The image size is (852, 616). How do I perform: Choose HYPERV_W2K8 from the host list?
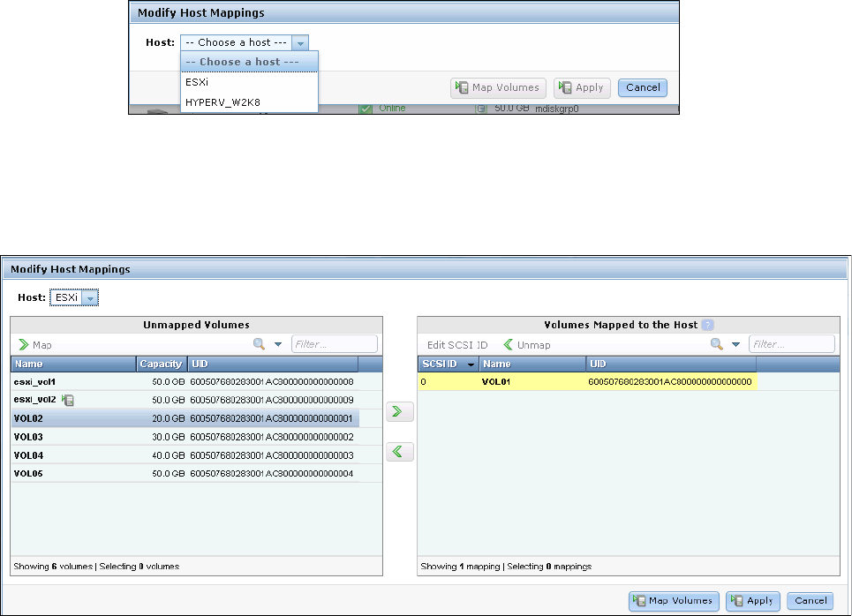click(x=222, y=102)
